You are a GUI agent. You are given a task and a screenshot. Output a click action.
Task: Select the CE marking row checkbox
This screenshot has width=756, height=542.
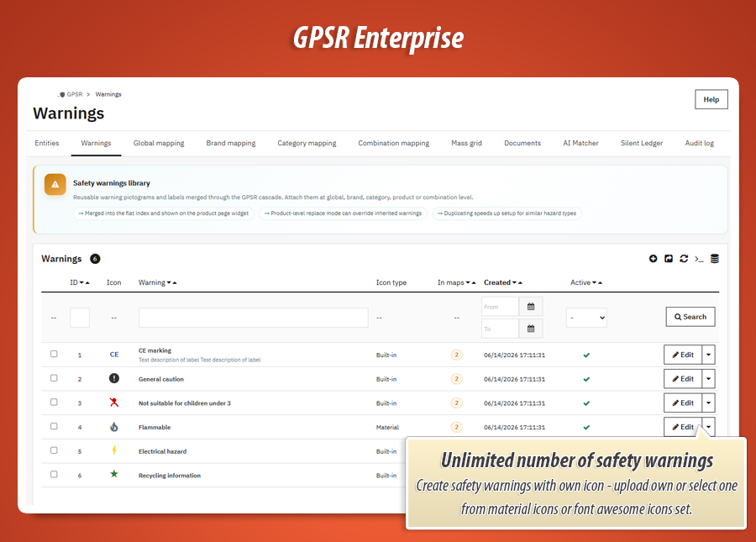pyautogui.click(x=54, y=354)
